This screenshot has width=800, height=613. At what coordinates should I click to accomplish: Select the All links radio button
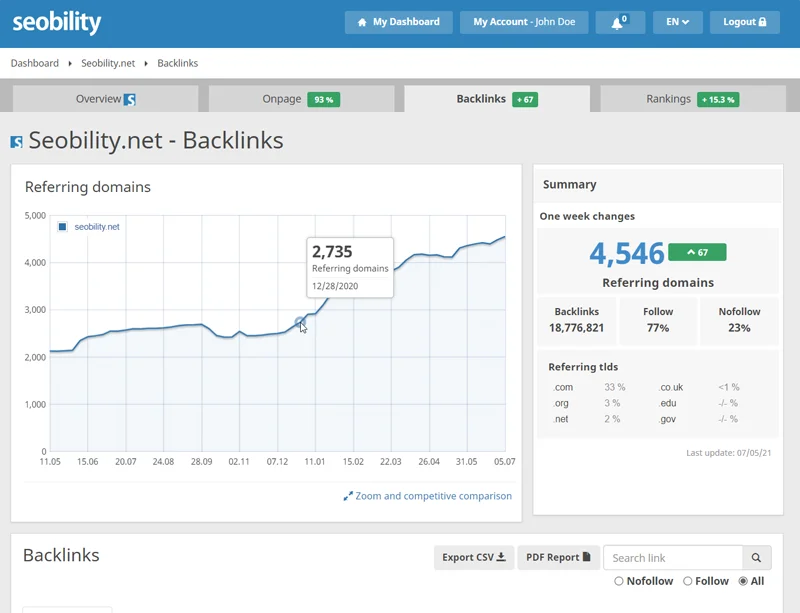742,581
